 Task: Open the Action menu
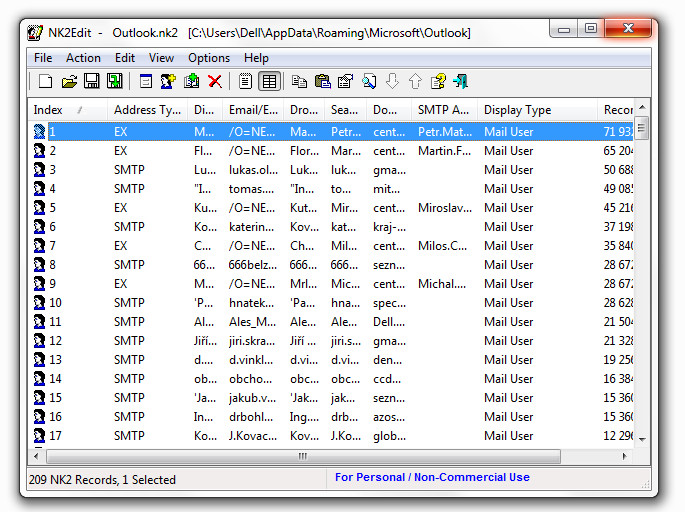click(83, 58)
